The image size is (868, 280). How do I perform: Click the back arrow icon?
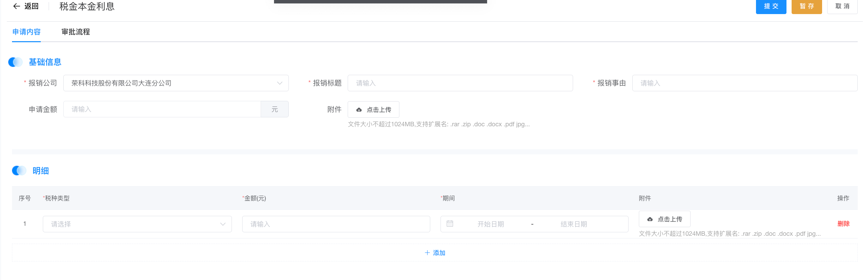pyautogui.click(x=16, y=6)
